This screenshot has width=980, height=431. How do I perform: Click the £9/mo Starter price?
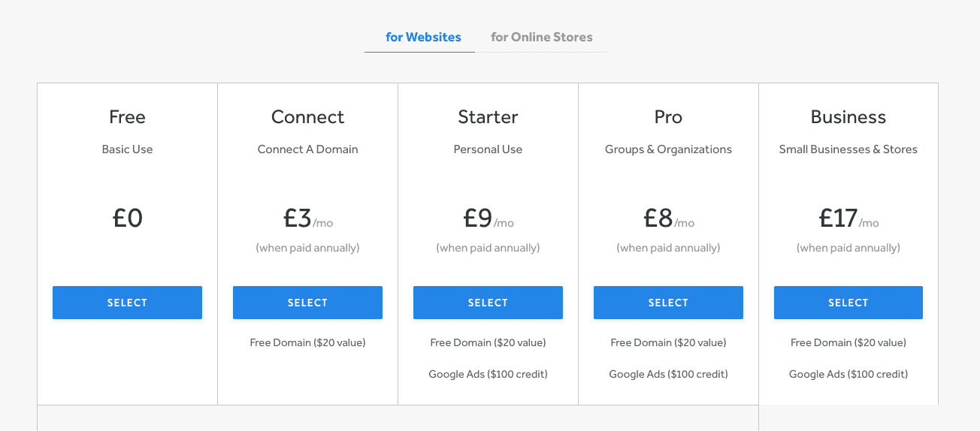pyautogui.click(x=488, y=219)
